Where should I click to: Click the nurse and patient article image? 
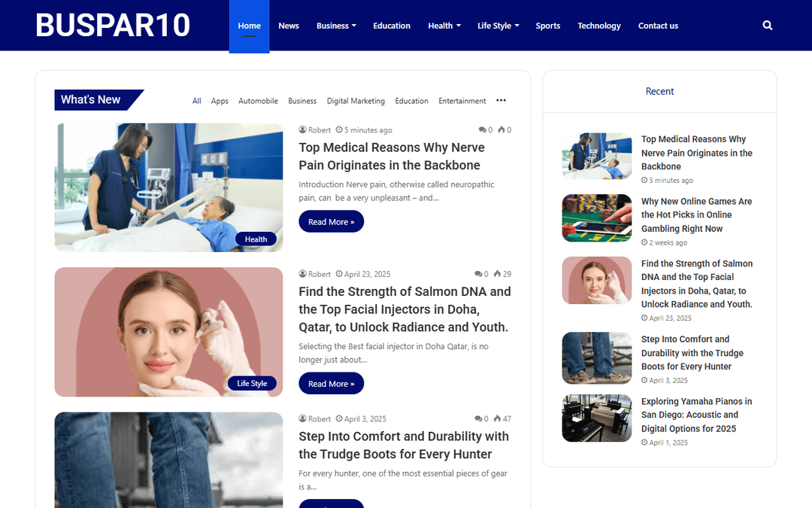169,187
